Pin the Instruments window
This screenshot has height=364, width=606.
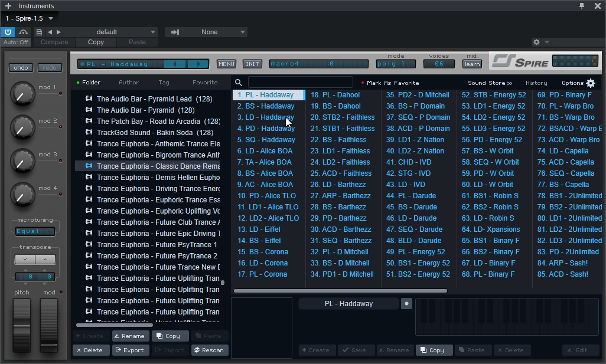point(582,6)
